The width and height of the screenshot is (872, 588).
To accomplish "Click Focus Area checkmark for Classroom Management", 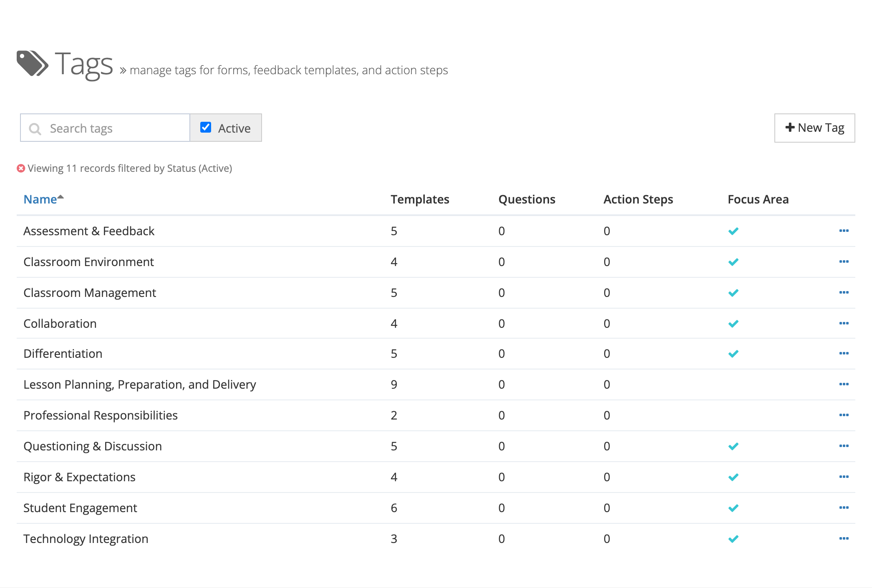I will pyautogui.click(x=733, y=293).
